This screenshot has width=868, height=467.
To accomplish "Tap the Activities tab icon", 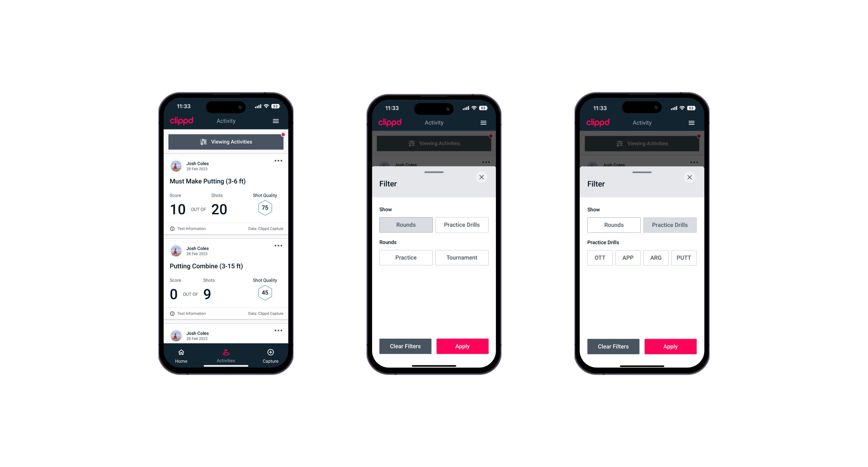I will 227,352.
